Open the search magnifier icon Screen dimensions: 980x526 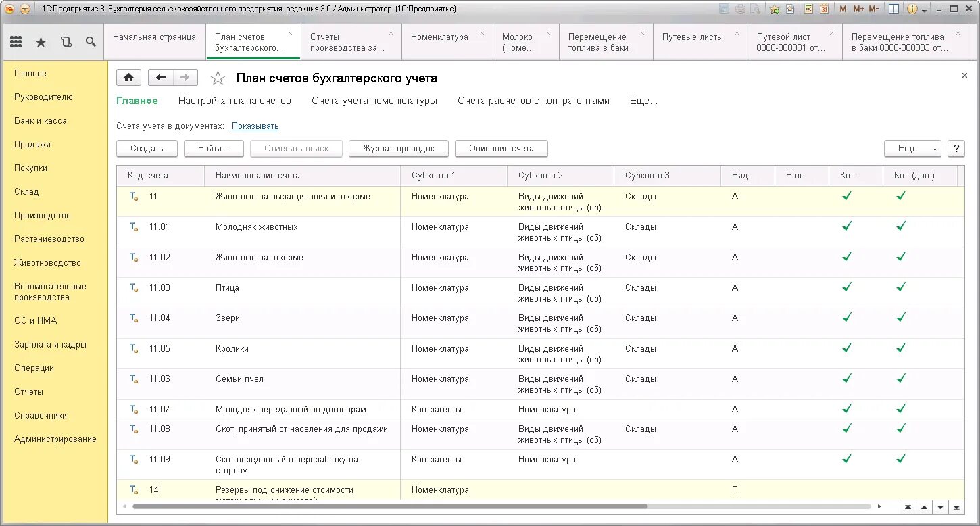91,42
